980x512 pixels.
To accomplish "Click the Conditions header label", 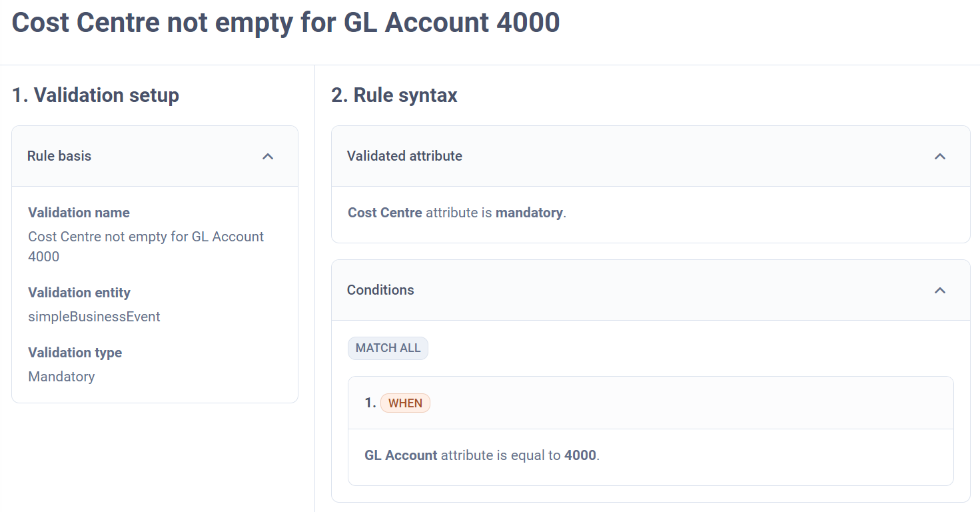I will pyautogui.click(x=380, y=290).
